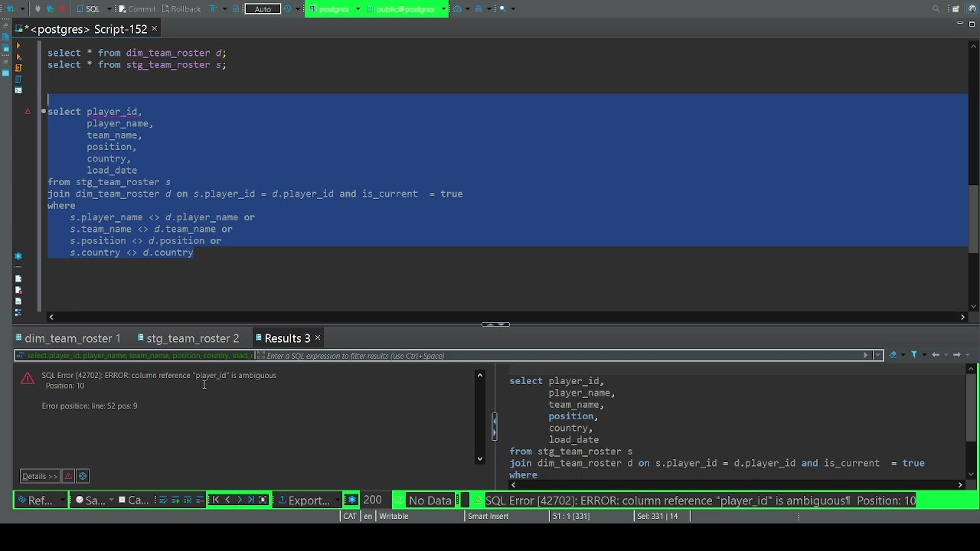Open the SQL console terminal icon
The image size is (980, 551).
18,90
